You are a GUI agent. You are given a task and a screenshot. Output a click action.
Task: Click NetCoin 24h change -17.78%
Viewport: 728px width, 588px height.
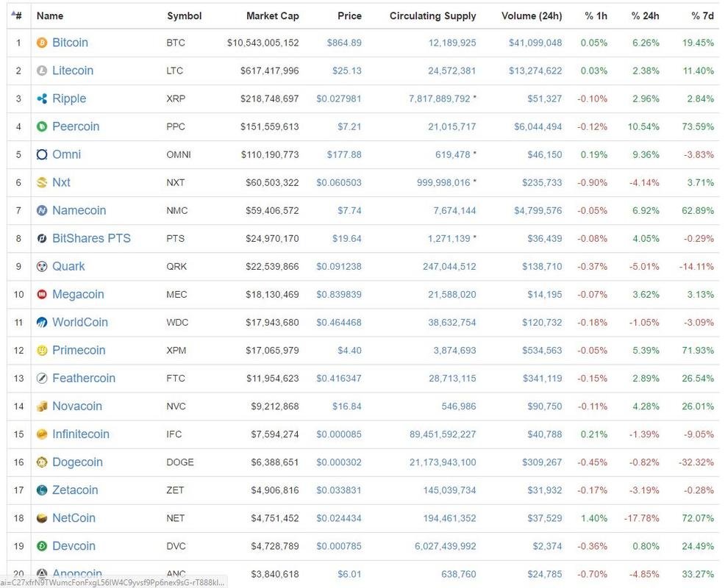[642, 518]
